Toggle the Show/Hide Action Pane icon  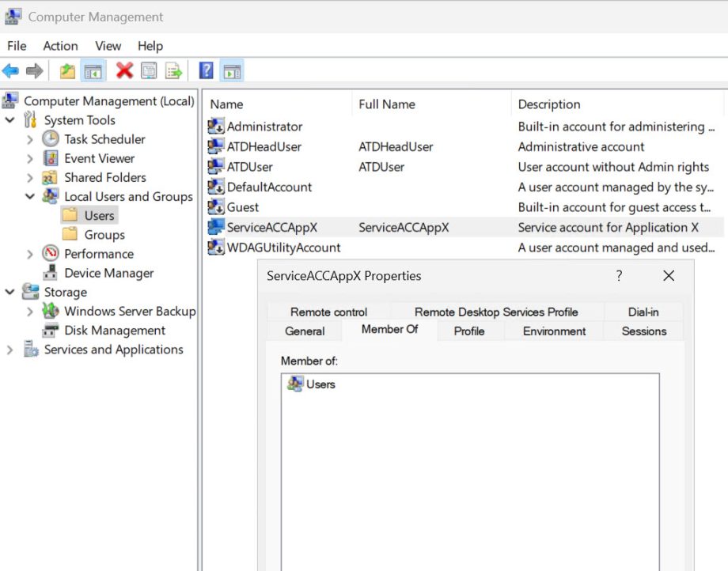click(231, 70)
